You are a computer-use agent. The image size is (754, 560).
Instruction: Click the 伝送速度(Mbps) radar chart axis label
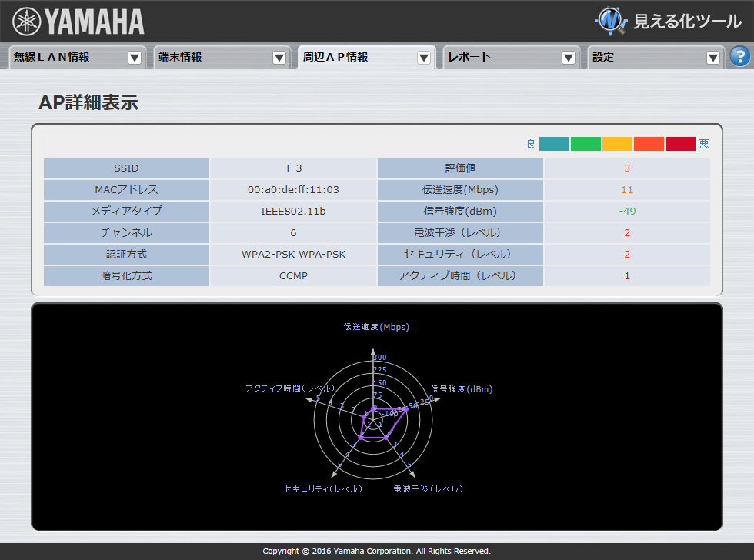tap(376, 327)
